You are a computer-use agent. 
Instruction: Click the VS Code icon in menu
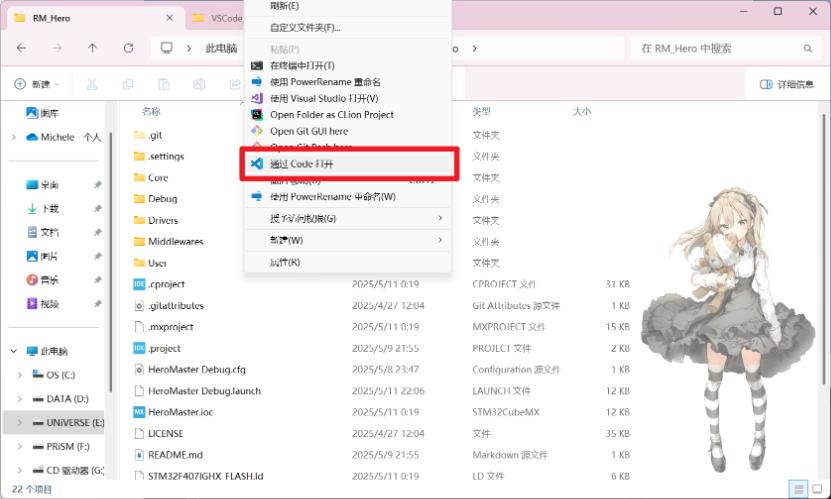(x=257, y=164)
